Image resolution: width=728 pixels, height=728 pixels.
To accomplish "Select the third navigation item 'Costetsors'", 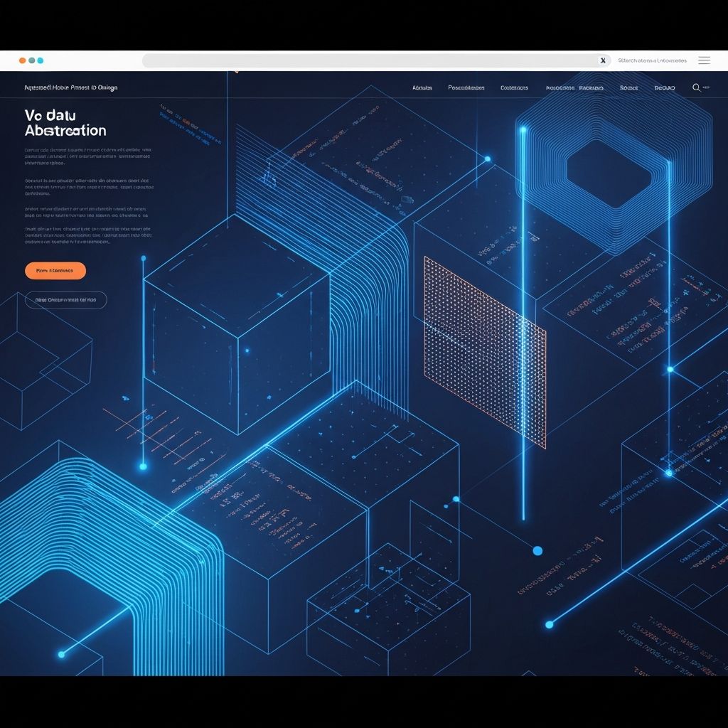I will coord(514,87).
